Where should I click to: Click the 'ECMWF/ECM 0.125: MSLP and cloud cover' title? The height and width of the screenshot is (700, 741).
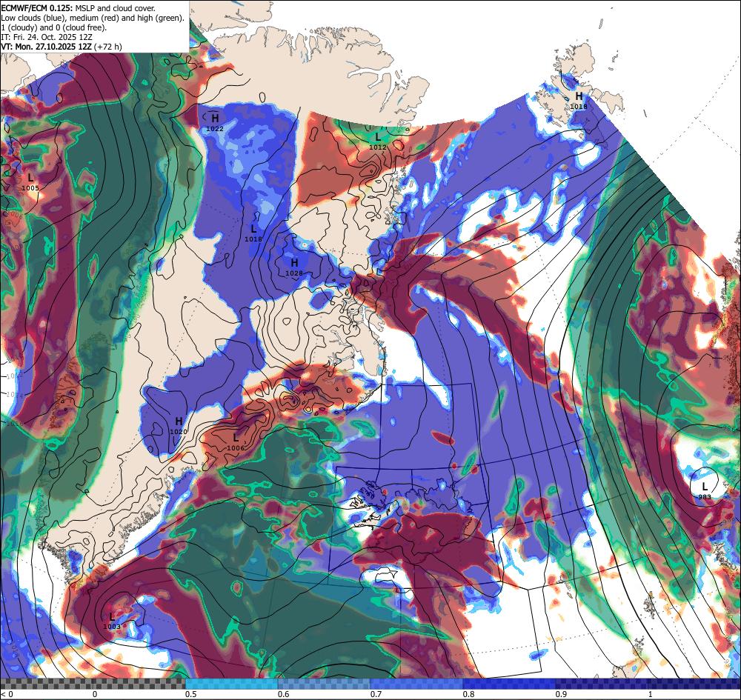pyautogui.click(x=78, y=8)
